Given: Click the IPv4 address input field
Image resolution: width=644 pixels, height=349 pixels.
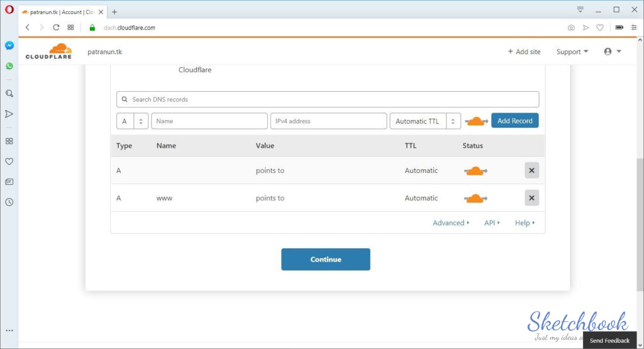Looking at the screenshot, I should [328, 121].
